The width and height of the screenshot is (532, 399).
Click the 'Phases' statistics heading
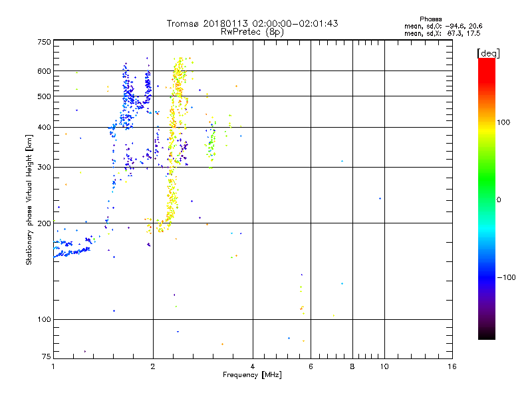click(x=430, y=19)
